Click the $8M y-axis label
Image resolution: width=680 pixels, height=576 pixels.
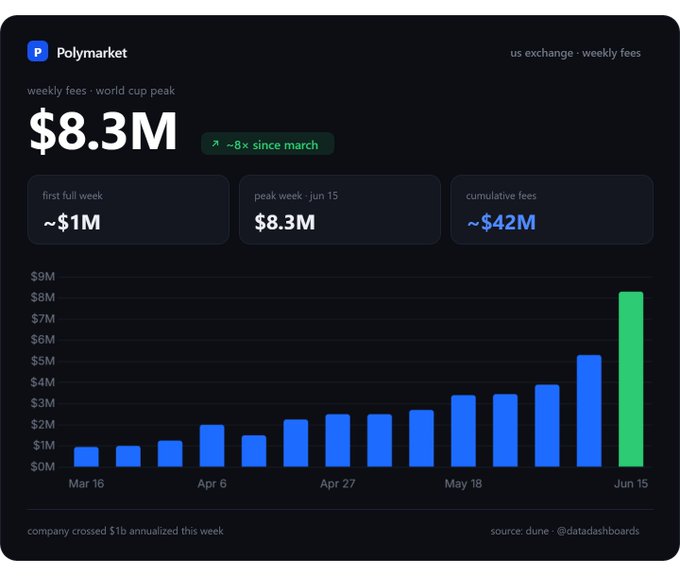pos(42,298)
